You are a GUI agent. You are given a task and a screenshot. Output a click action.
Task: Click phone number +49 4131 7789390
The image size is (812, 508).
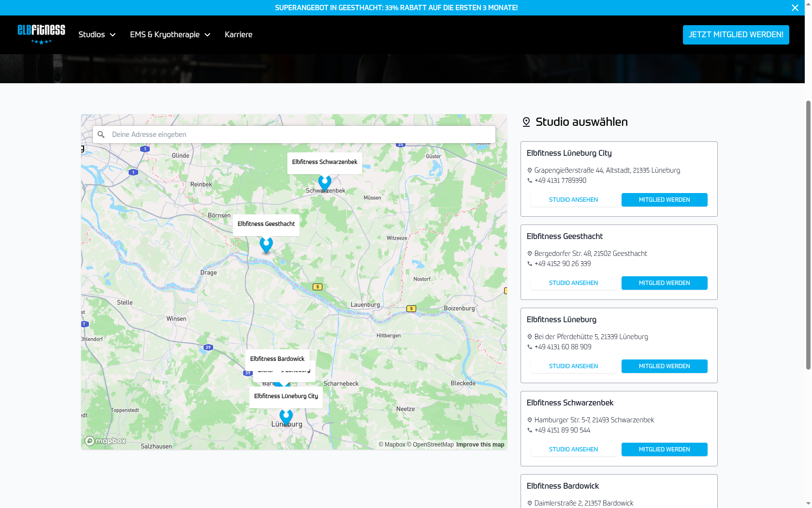(560, 180)
